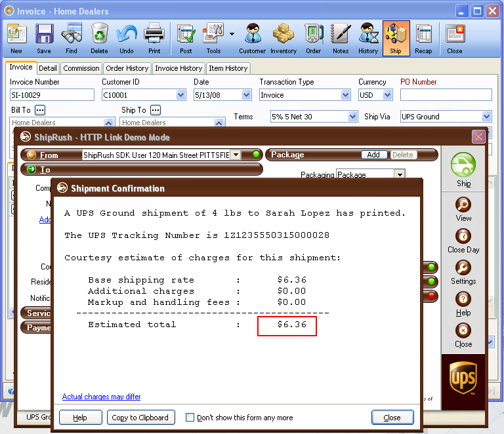
Task: Click the Help question mark icon in ShipRush sidebar
Action: point(463,299)
